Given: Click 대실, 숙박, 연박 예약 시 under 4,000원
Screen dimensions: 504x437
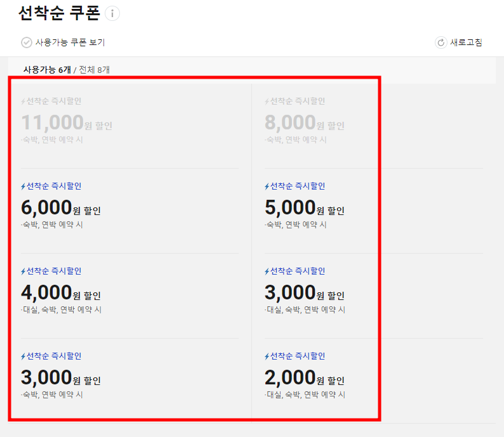Looking at the screenshot, I should 62,310.
